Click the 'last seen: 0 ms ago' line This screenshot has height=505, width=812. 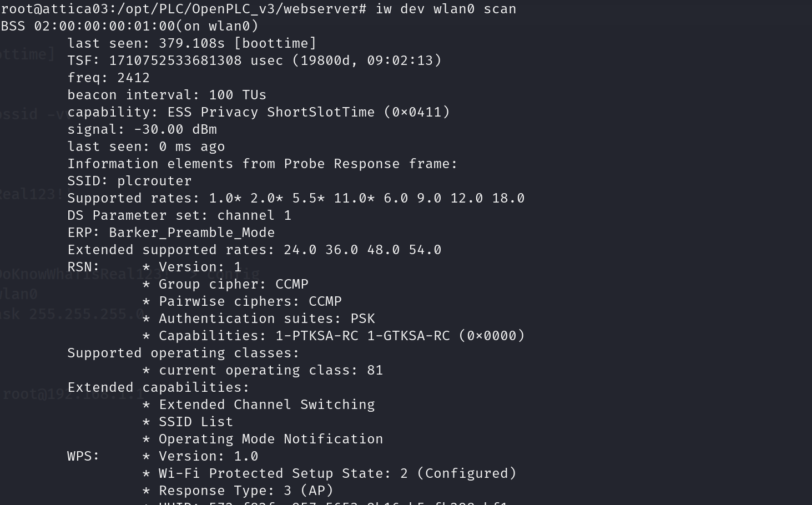click(146, 147)
